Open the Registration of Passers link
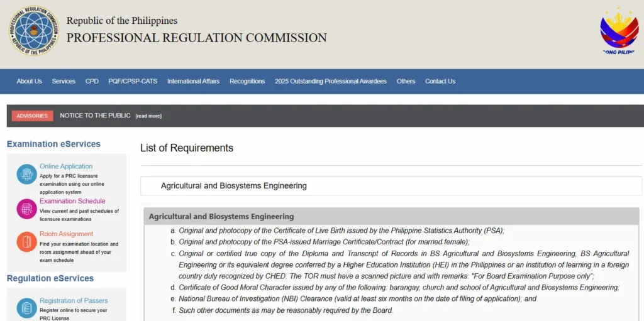644x321 pixels. coord(74,300)
